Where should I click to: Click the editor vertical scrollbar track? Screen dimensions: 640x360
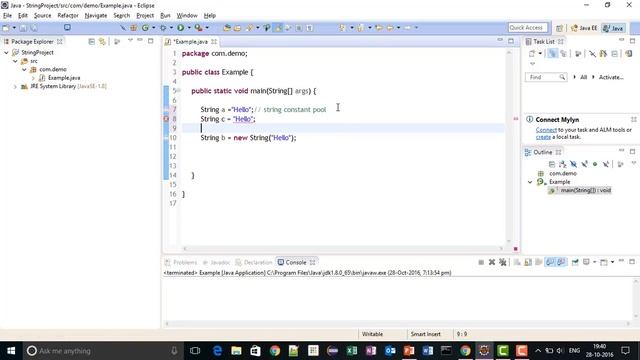pos(509,147)
